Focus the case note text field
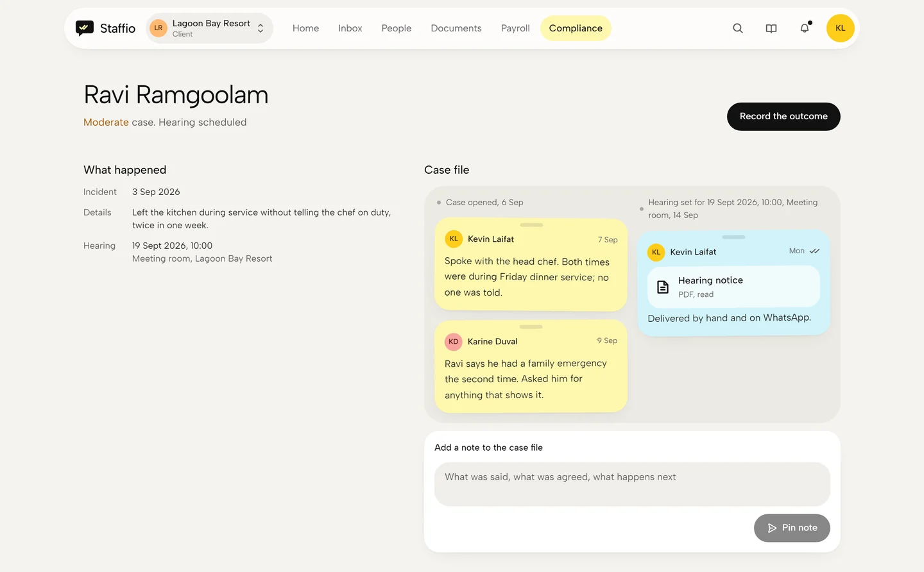 (x=632, y=484)
